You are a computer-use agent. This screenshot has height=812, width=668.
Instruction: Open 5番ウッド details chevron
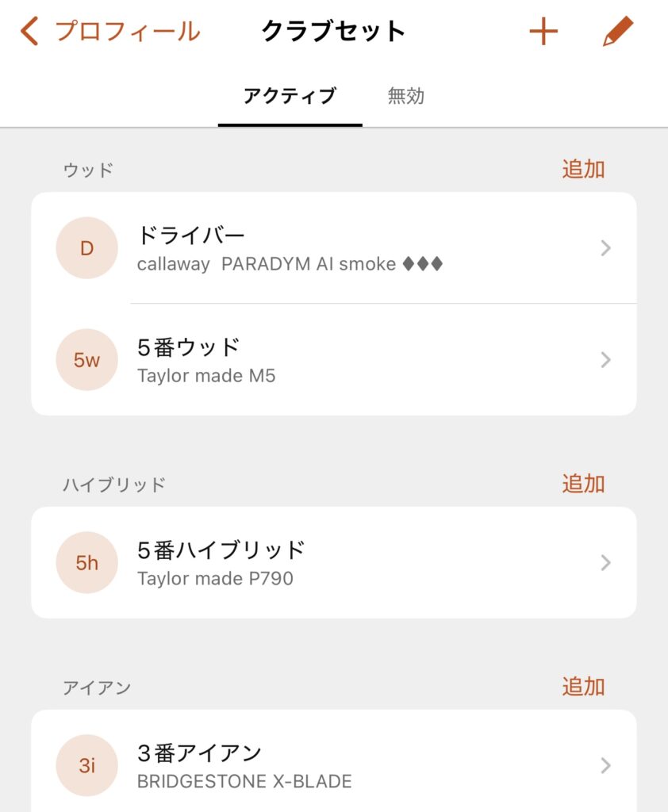(606, 360)
